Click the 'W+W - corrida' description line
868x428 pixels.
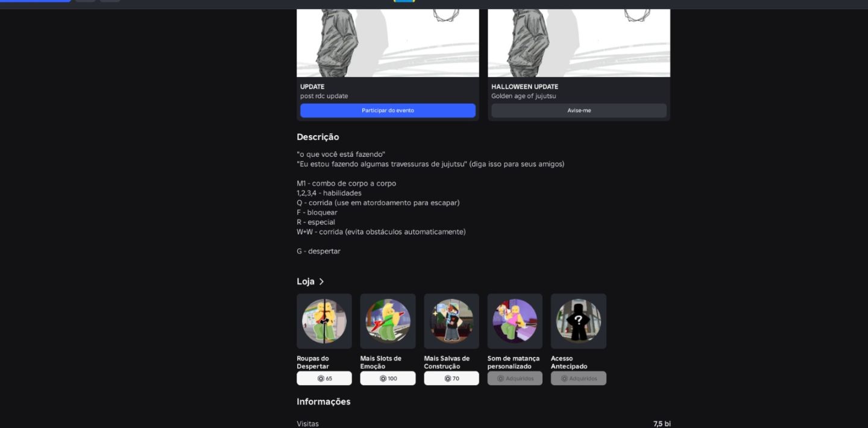coord(381,231)
